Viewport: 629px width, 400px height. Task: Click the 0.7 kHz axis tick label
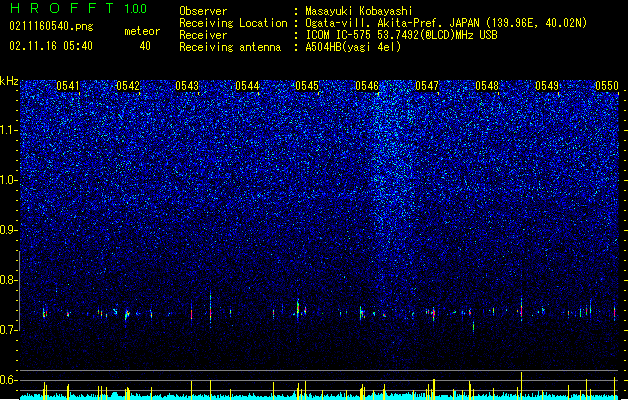(x=8, y=330)
